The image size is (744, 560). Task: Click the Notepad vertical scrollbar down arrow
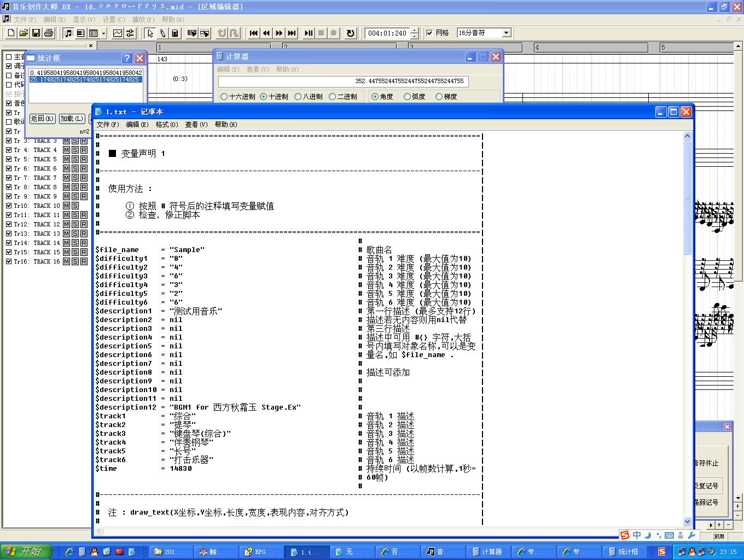(x=688, y=521)
